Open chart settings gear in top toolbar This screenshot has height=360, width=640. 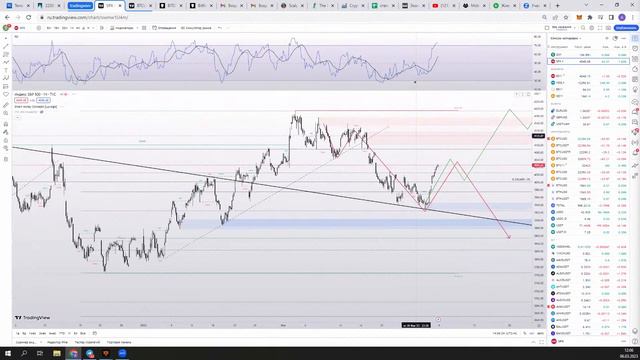tap(591, 28)
